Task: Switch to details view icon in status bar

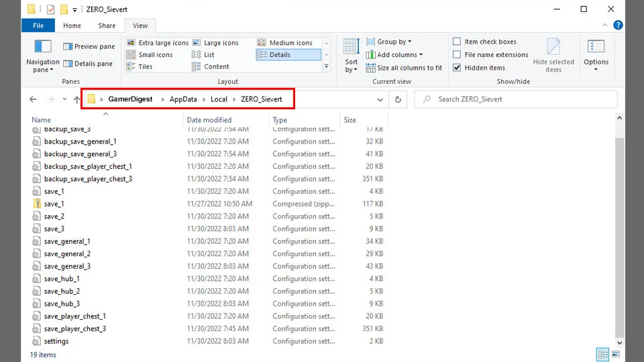Action: tap(602, 354)
